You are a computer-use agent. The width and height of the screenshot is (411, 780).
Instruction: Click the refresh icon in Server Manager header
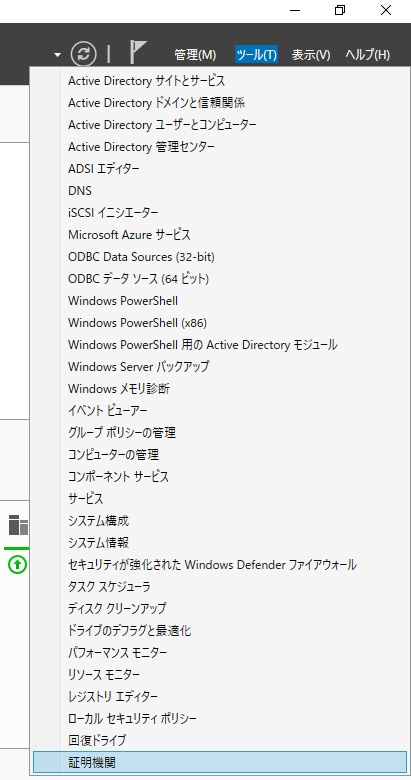click(83, 54)
